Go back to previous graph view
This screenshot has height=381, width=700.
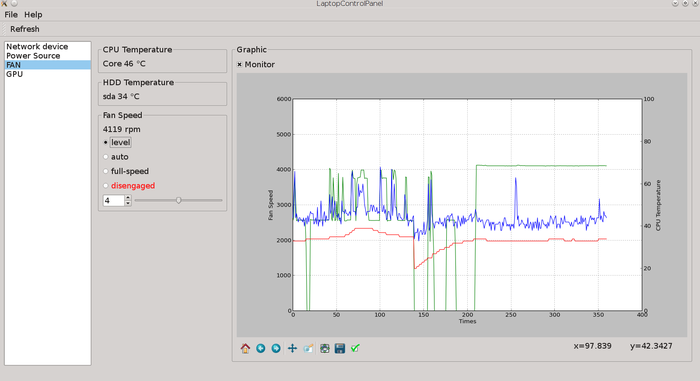[x=261, y=348]
